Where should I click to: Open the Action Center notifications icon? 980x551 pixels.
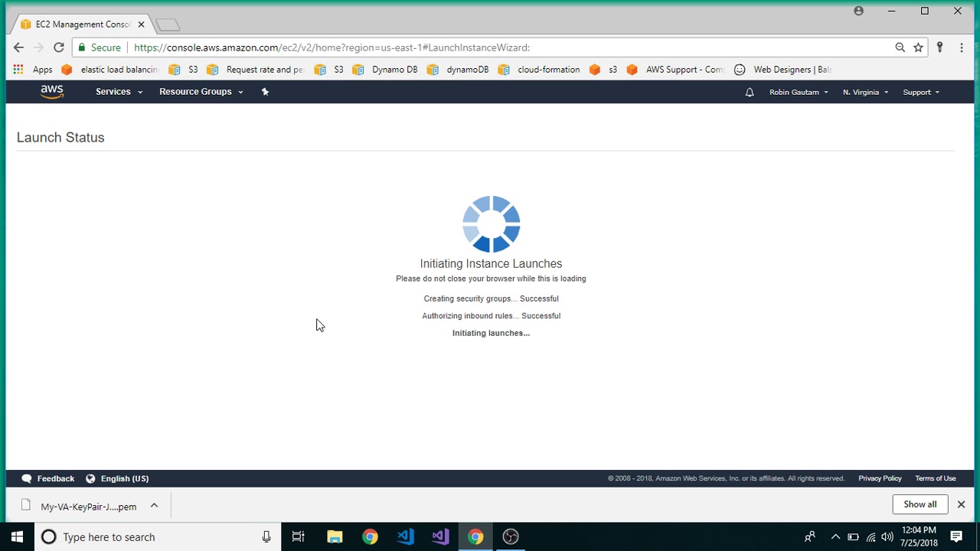(x=956, y=537)
